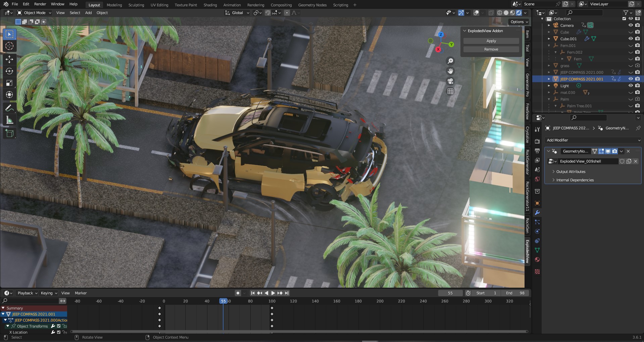
Task: Click Remove in the ExplodedView Addon panel
Action: (491, 49)
